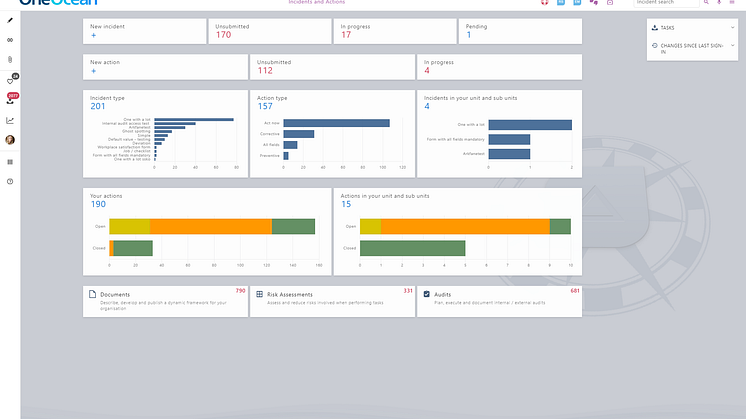Click the TASKS tray icon in right panel

coord(655,28)
